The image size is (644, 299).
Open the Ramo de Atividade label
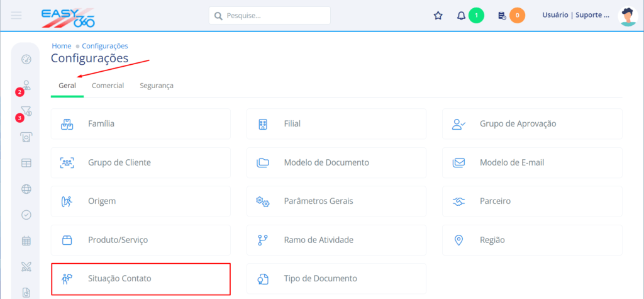(319, 240)
